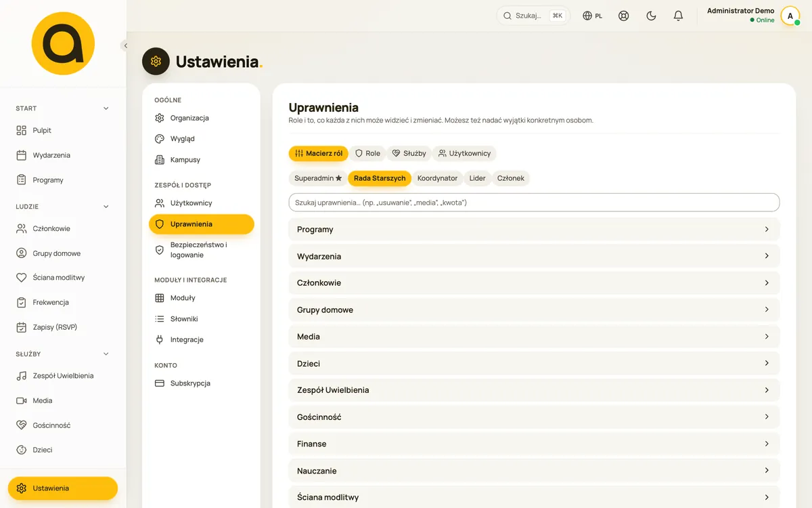Expand the Gościnność permissions row
This screenshot has height=508, width=812.
534,417
